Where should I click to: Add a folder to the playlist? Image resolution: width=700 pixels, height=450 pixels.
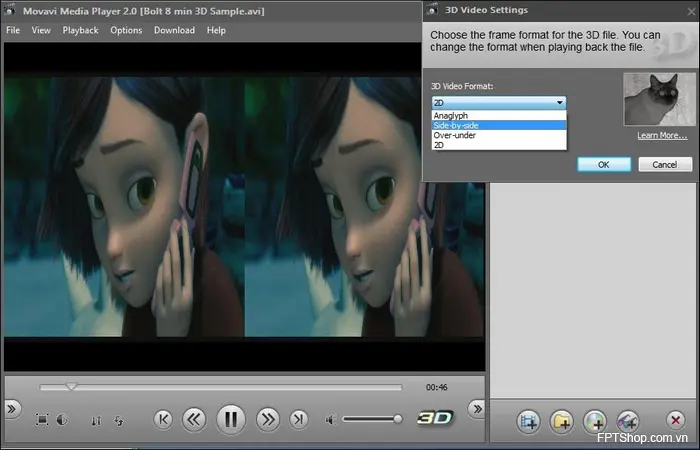coord(562,421)
